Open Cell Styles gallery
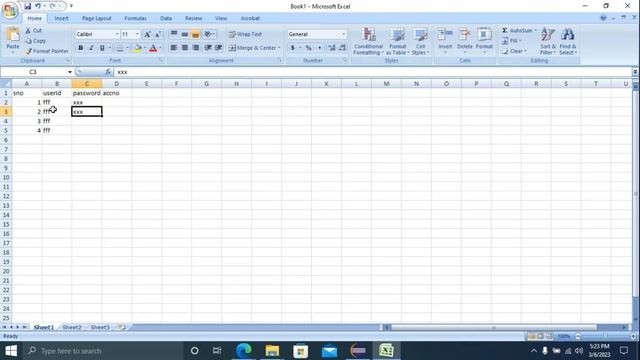The width and height of the screenshot is (640, 360). pyautogui.click(x=420, y=41)
